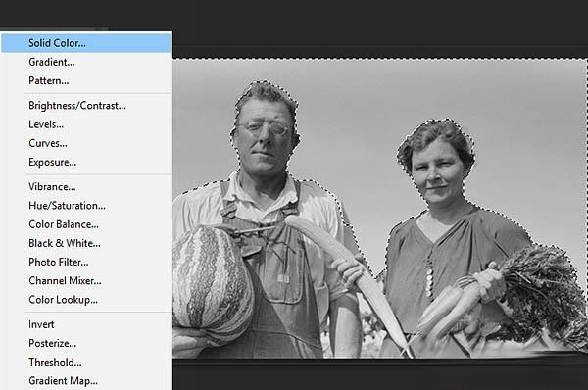Image resolution: width=588 pixels, height=390 pixels.
Task: Open Hue/Saturation... adjustment
Action: (x=86, y=206)
